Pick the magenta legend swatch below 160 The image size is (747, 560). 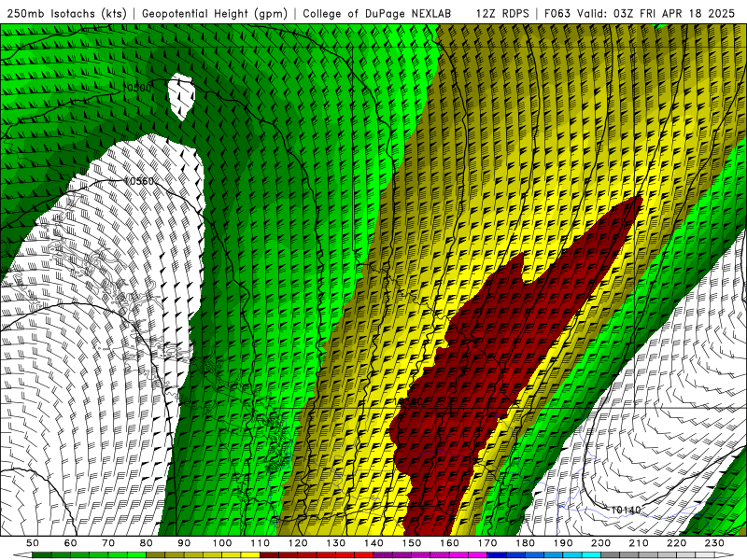pyautogui.click(x=458, y=555)
